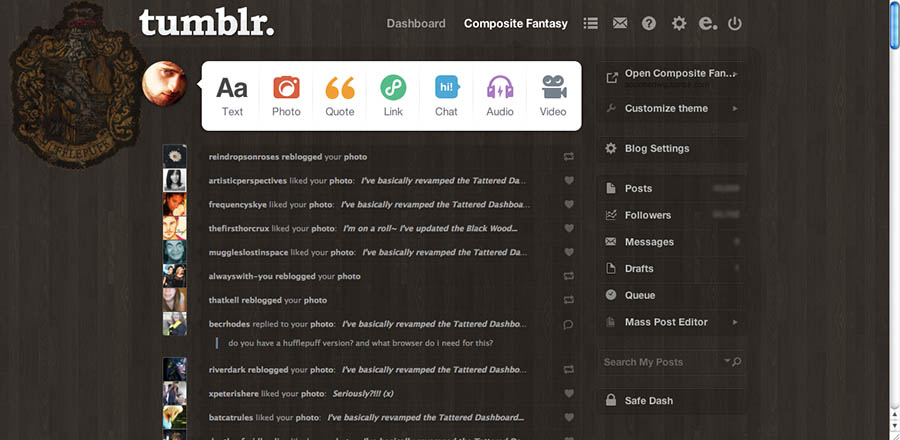The height and width of the screenshot is (440, 900).
Task: Click heart icon on batcatrules notification
Action: 569,418
